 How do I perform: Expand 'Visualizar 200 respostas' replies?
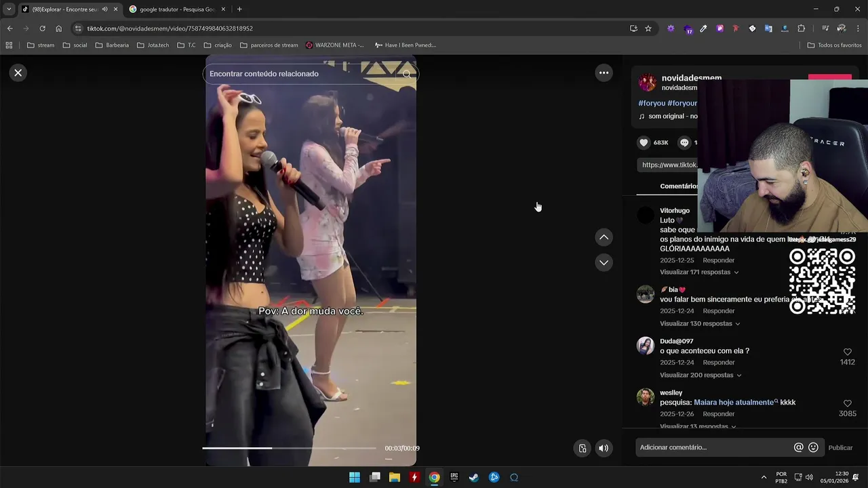(x=701, y=375)
